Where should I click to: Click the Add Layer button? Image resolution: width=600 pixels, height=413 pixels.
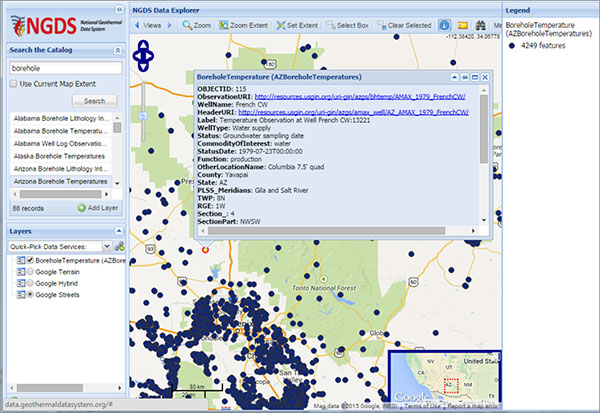(x=98, y=208)
